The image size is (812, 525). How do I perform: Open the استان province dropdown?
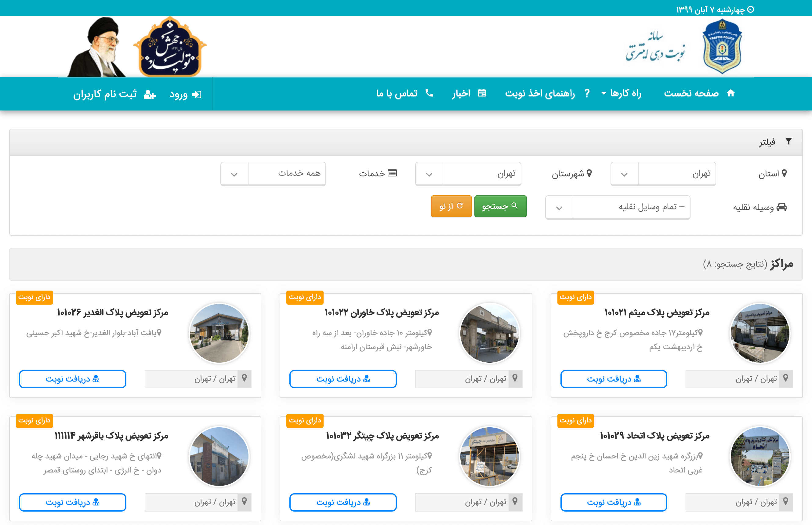pyautogui.click(x=663, y=173)
